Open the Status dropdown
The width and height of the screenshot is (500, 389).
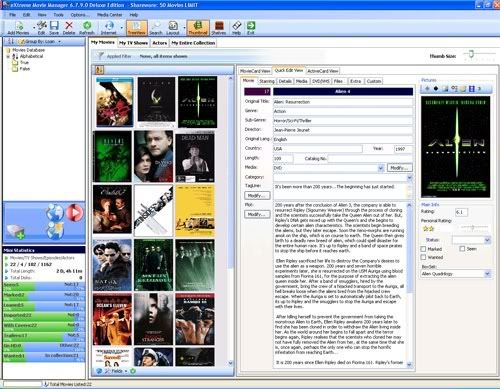[x=487, y=240]
